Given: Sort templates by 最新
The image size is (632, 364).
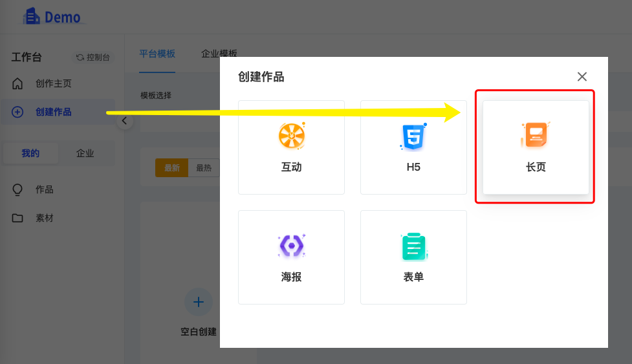Looking at the screenshot, I should click(x=171, y=168).
